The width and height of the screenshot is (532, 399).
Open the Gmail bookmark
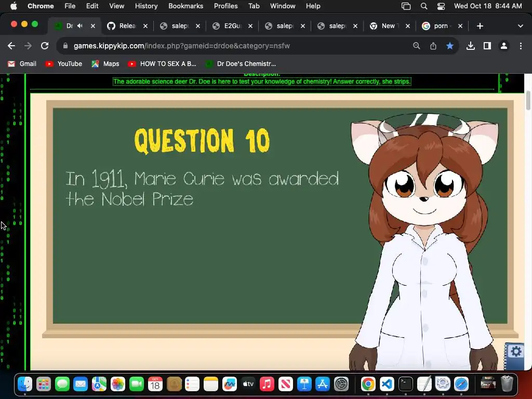(22, 64)
